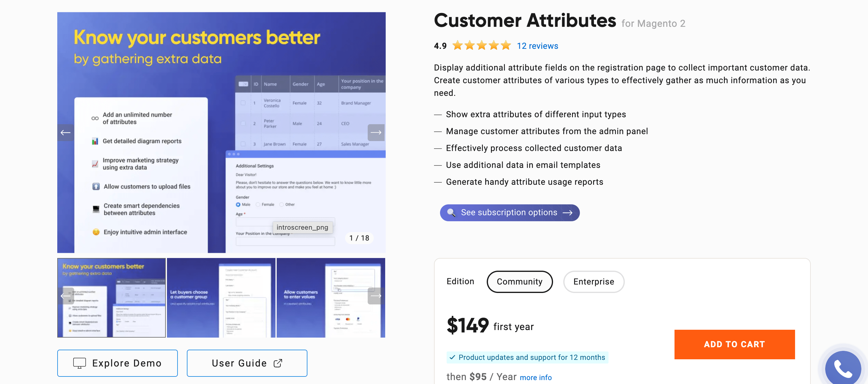Click the right navigation arrow icon
The height and width of the screenshot is (384, 868).
(x=376, y=132)
